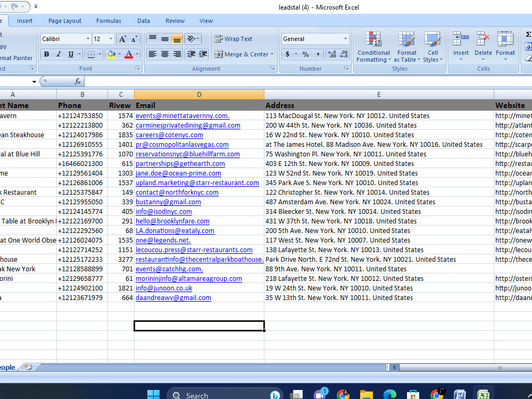Viewport: 532px width, 399px height.
Task: Select Bottom Align icon
Action: tap(177, 39)
